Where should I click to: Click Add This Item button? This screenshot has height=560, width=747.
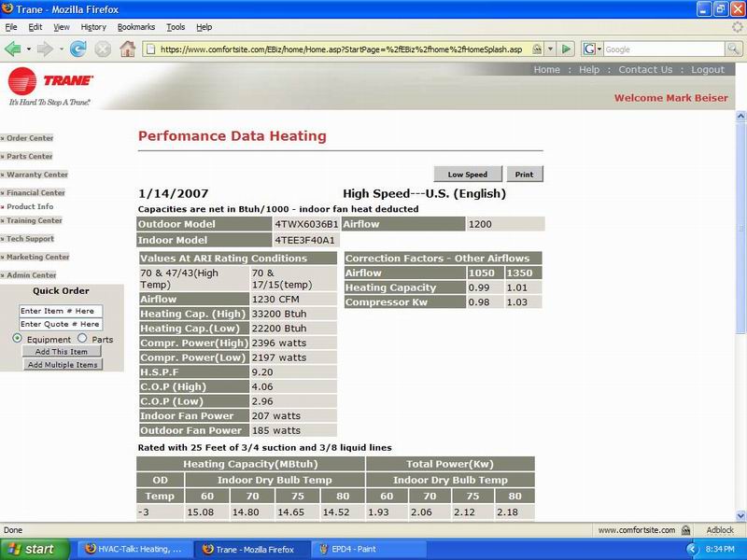click(62, 352)
